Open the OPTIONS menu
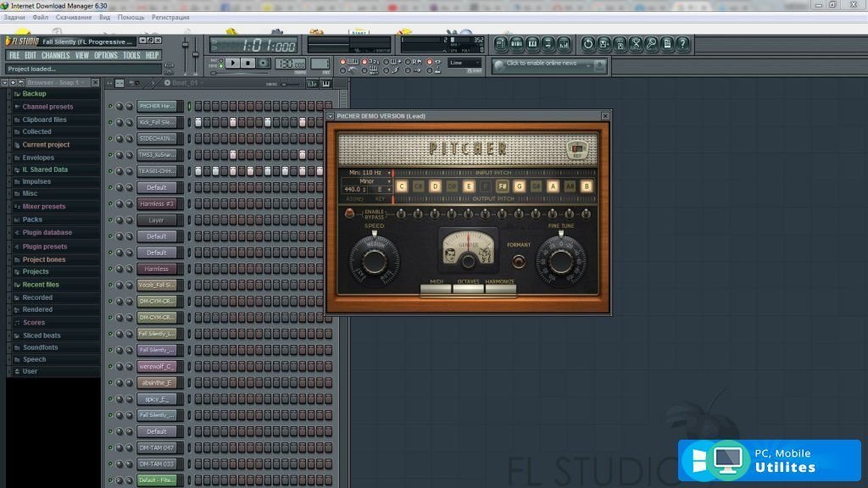The image size is (868, 488). (106, 55)
